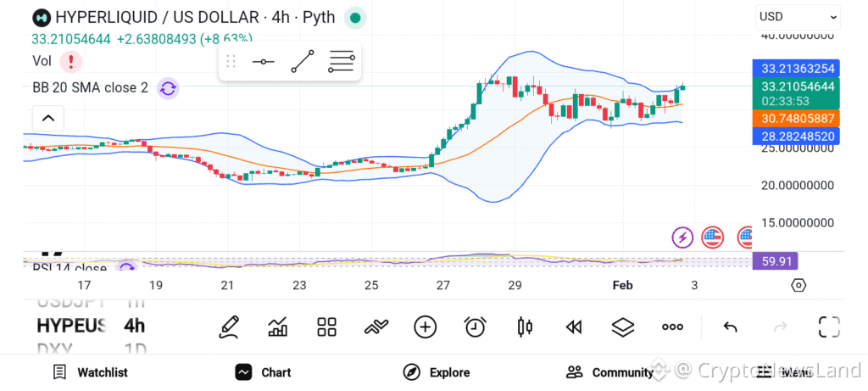868x391 pixels.
Task: Click the BB indicator refresh icon
Action: (x=168, y=87)
